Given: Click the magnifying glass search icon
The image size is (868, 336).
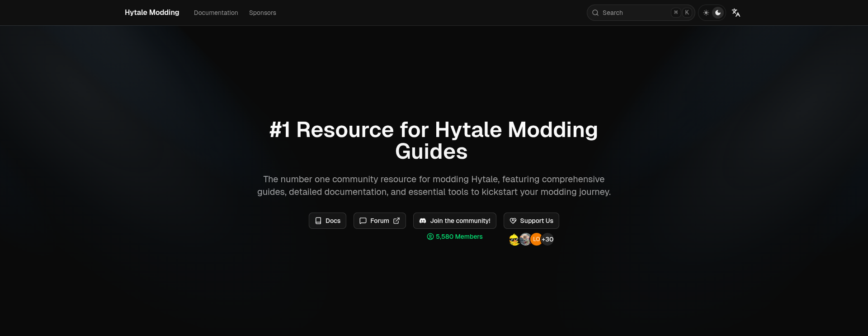Looking at the screenshot, I should coord(595,13).
